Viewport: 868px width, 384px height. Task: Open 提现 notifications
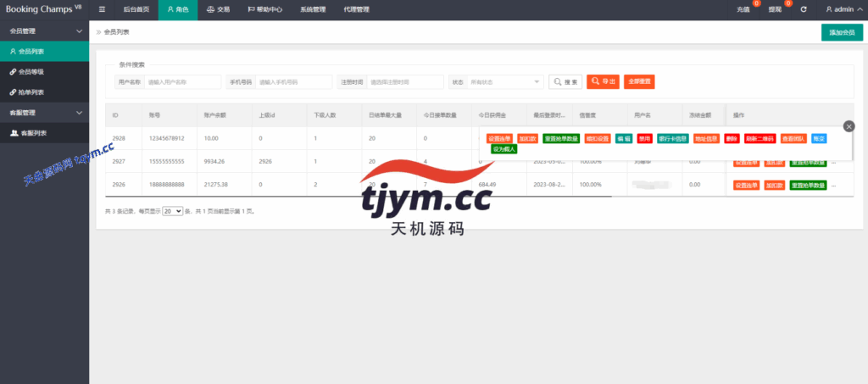[x=776, y=9]
